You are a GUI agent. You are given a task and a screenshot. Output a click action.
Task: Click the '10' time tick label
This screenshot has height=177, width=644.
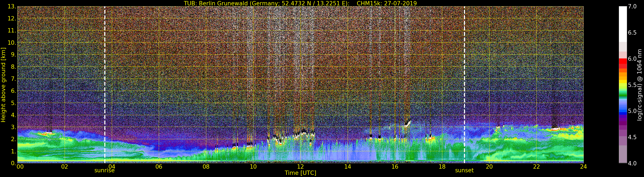pyautogui.click(x=253, y=167)
